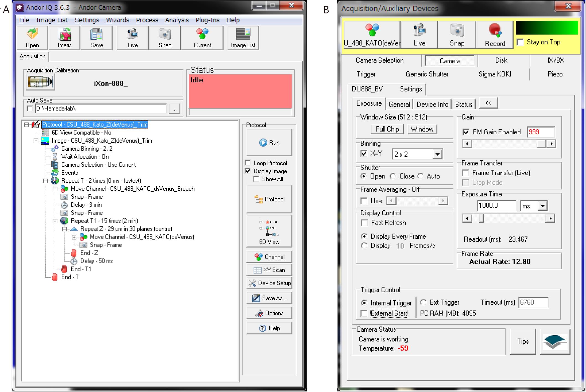Run the protocol with the Run button
Viewport: 586px width, 392px height.
pyautogui.click(x=269, y=143)
